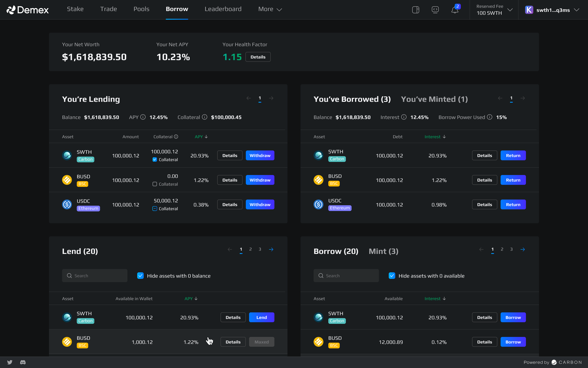
Task: Return borrowed USDC
Action: [513, 204]
